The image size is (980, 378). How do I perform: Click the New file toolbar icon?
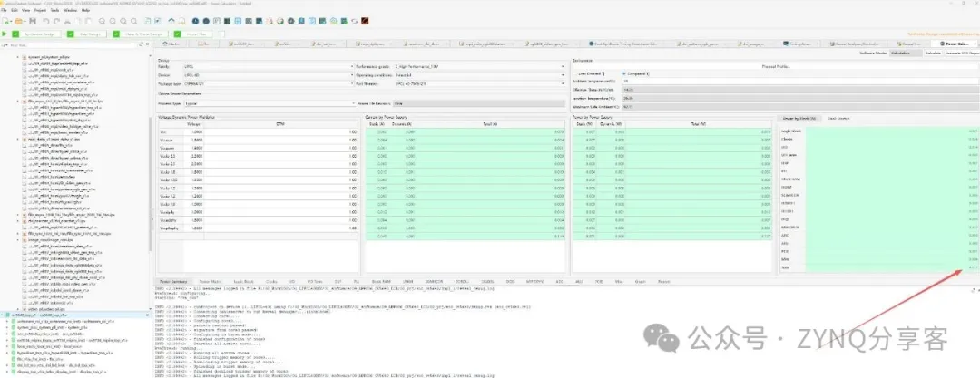tap(7, 21)
